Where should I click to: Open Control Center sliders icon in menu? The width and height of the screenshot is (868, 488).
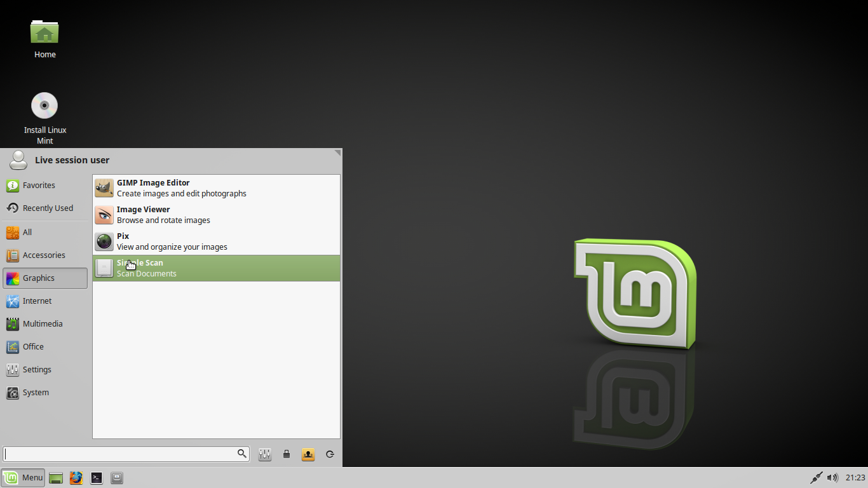coord(265,454)
